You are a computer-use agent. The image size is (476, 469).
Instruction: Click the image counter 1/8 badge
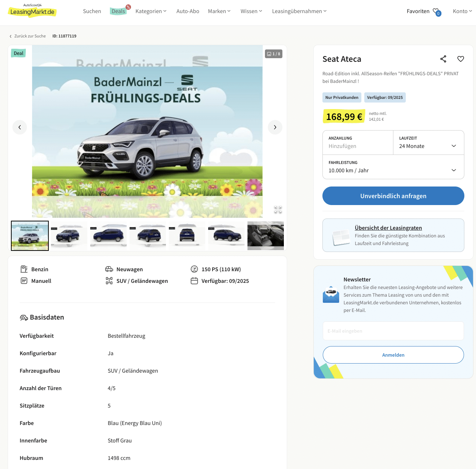(274, 54)
